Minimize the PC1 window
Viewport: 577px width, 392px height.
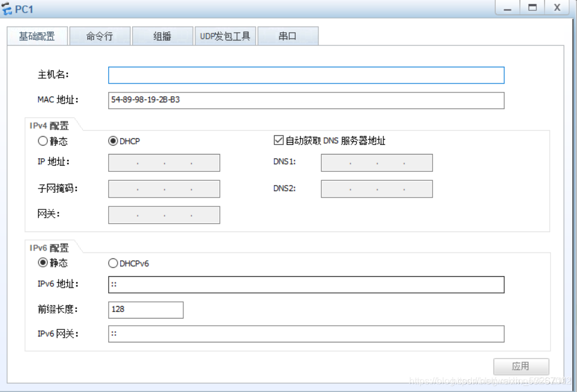[508, 7]
